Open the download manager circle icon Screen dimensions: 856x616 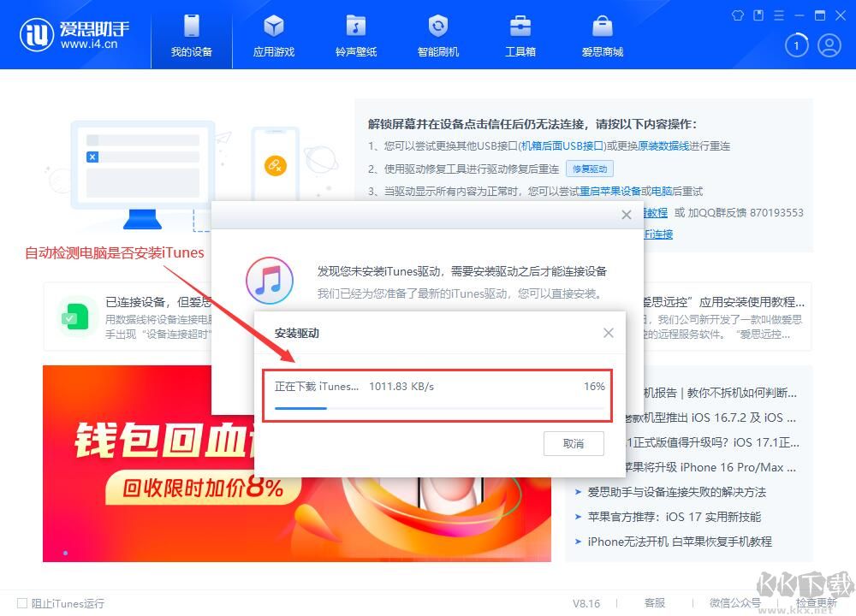[796, 46]
